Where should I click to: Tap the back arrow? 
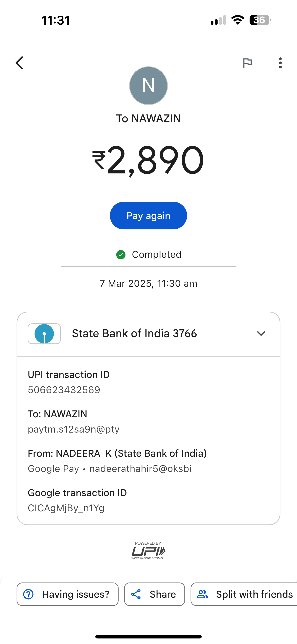pyautogui.click(x=20, y=63)
